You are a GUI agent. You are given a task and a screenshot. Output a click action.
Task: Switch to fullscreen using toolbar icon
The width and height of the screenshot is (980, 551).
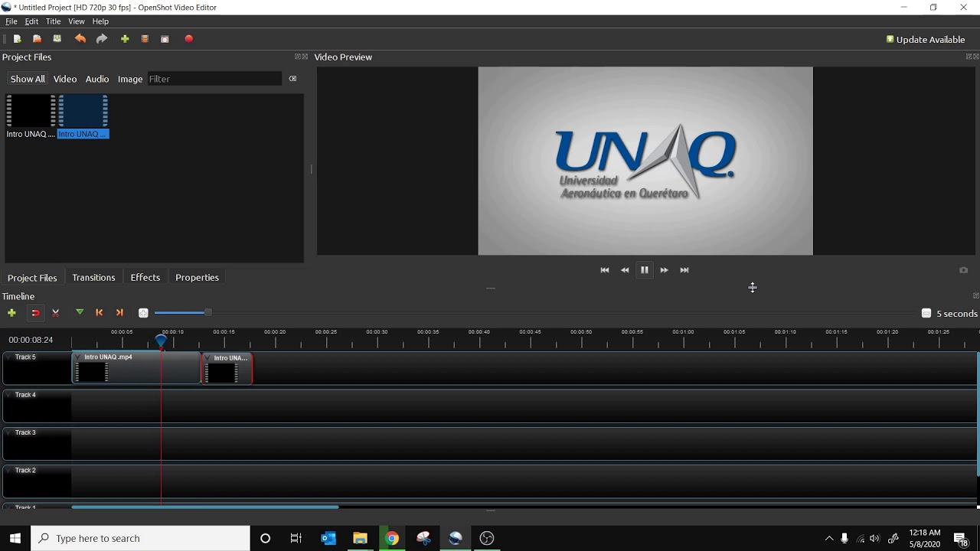tap(165, 39)
